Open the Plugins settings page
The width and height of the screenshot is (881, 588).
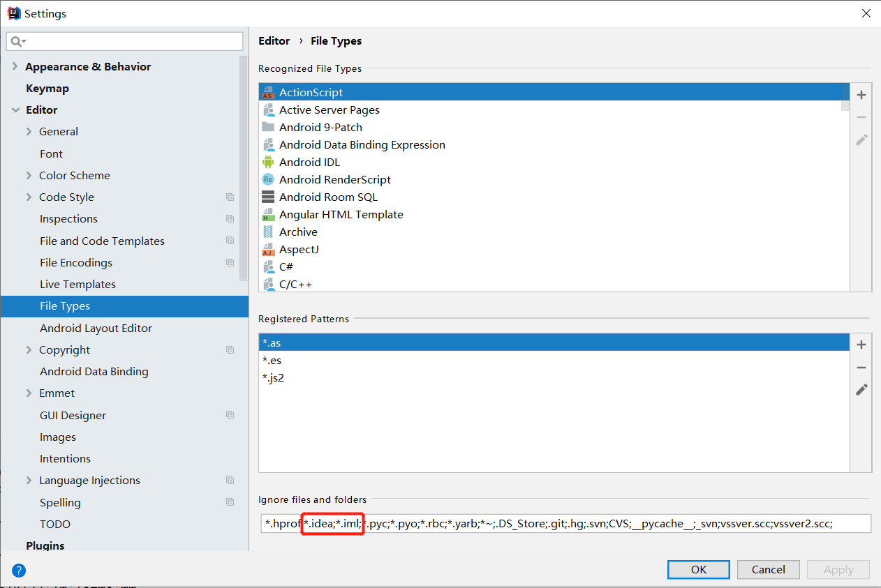pyautogui.click(x=45, y=546)
